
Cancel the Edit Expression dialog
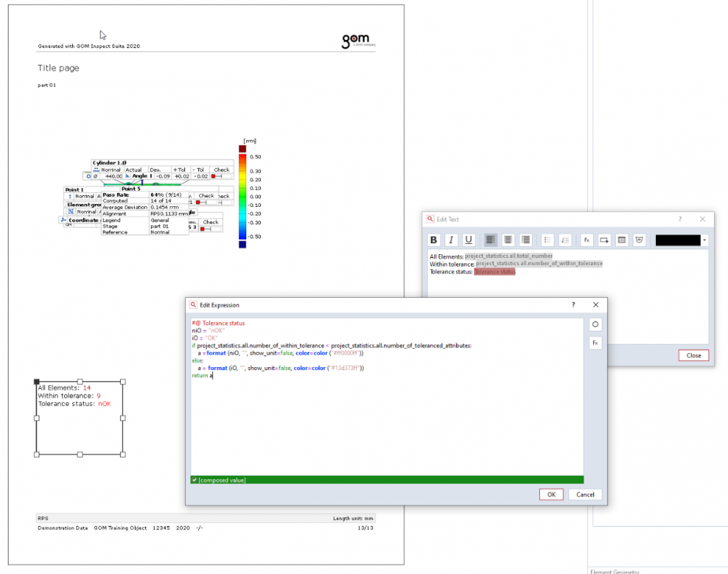pyautogui.click(x=585, y=495)
